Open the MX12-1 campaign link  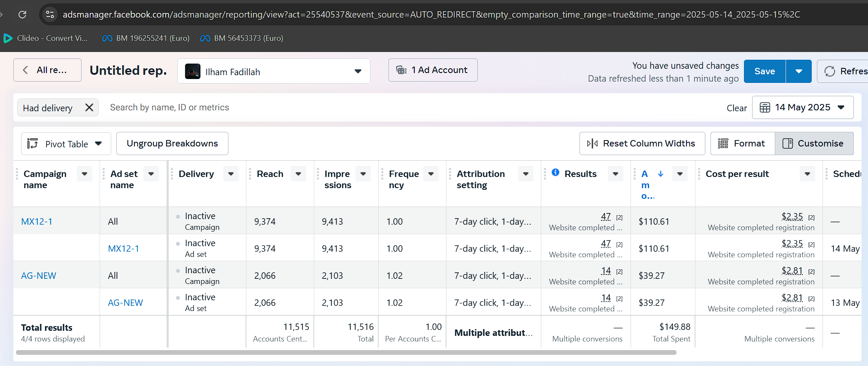point(37,222)
